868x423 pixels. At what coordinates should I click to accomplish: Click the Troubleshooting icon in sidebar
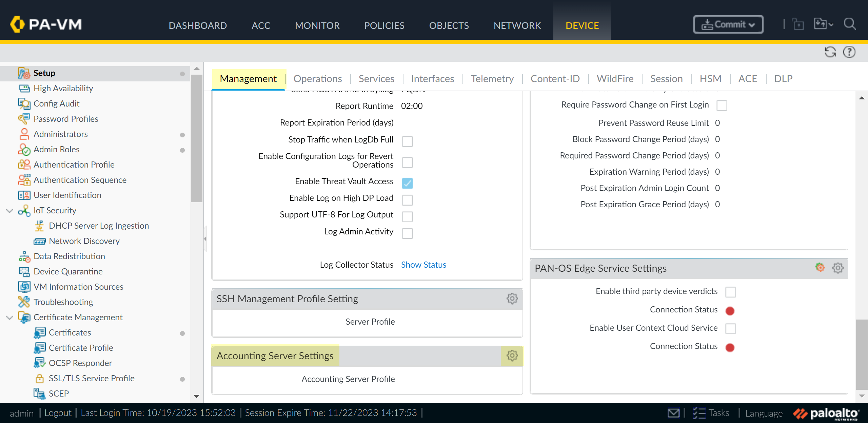pos(24,302)
